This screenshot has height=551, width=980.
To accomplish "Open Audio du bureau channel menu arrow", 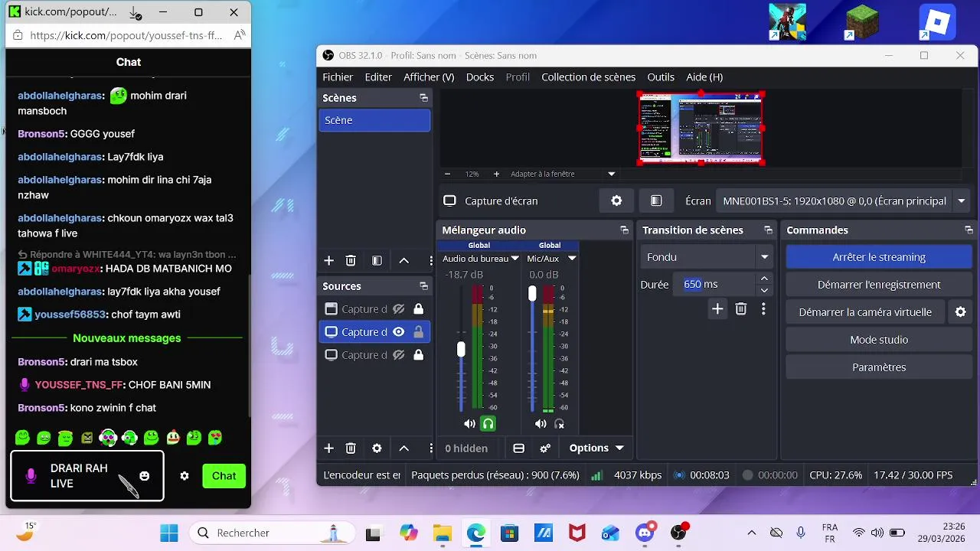I will (x=515, y=259).
